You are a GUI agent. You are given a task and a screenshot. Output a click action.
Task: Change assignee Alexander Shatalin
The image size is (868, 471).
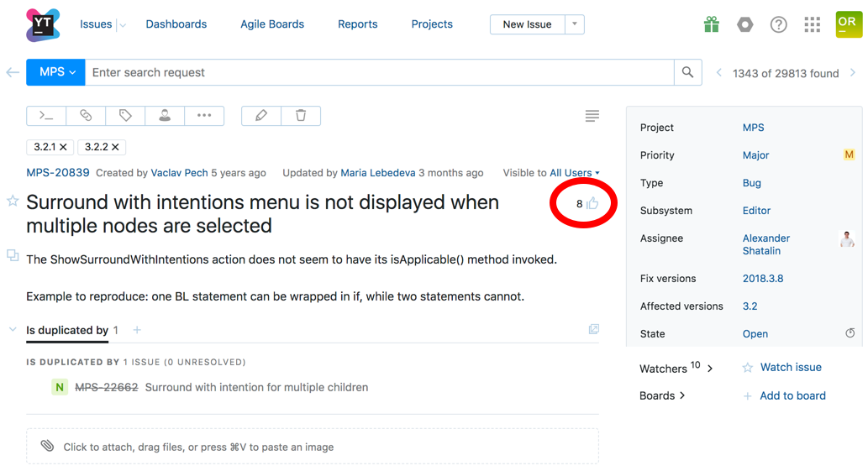766,244
